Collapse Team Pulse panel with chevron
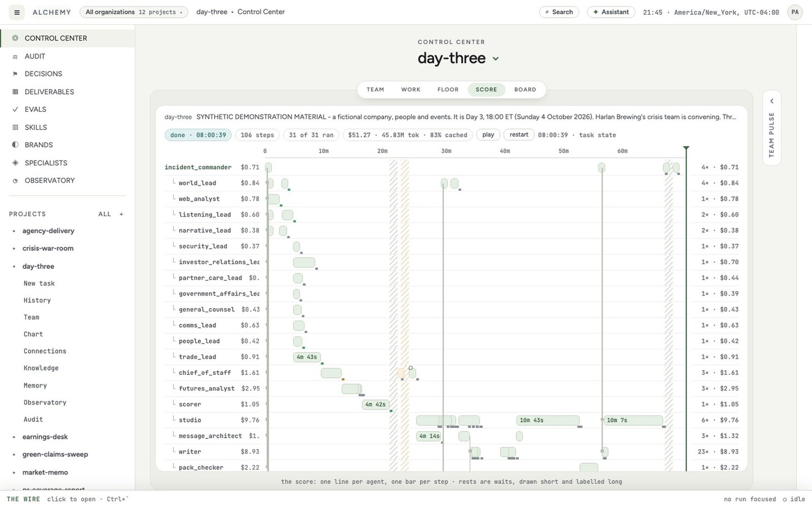 [x=771, y=101]
